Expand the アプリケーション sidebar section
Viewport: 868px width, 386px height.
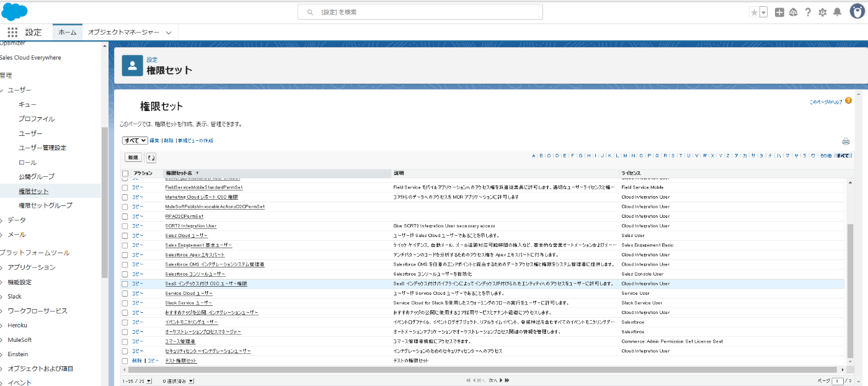(x=2, y=267)
